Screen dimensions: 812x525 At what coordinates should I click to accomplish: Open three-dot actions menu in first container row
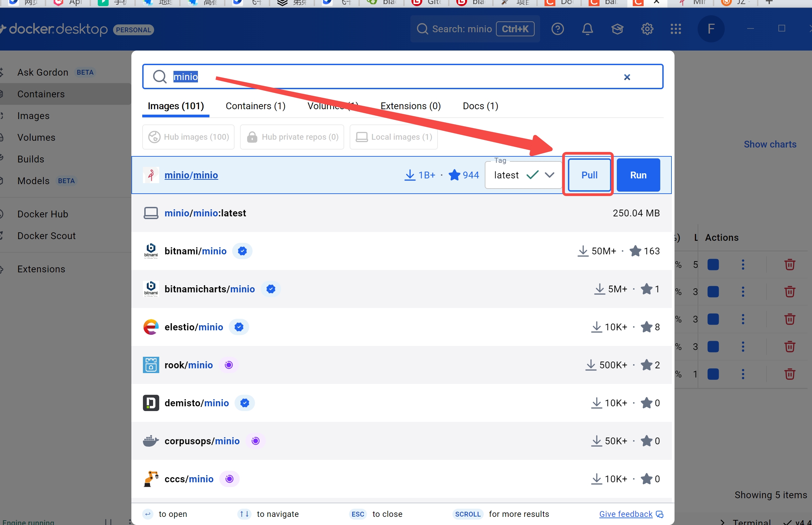coord(743,265)
